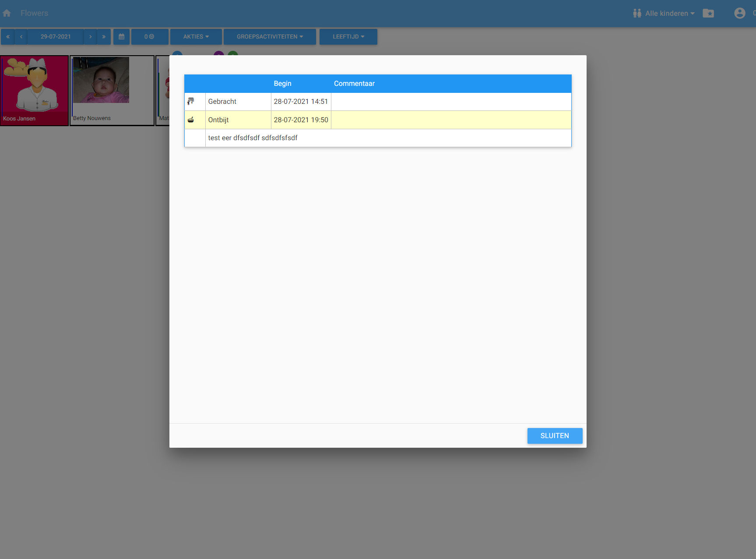Go to next day arrow

[90, 37]
